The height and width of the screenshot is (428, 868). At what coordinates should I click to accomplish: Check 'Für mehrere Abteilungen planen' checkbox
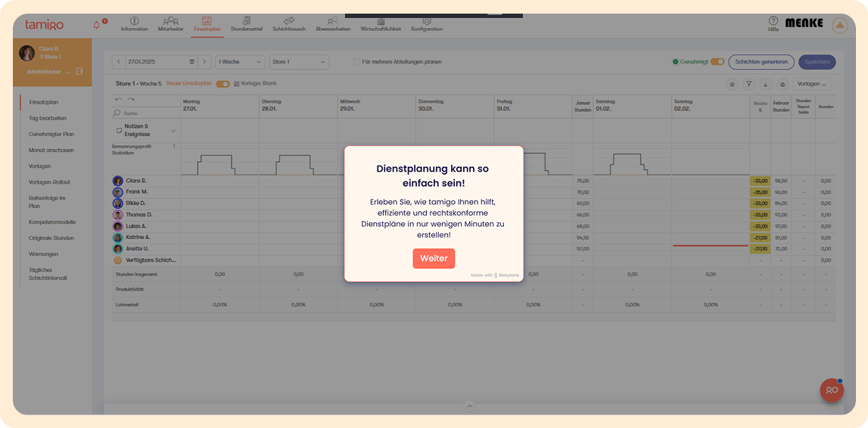pyautogui.click(x=357, y=62)
